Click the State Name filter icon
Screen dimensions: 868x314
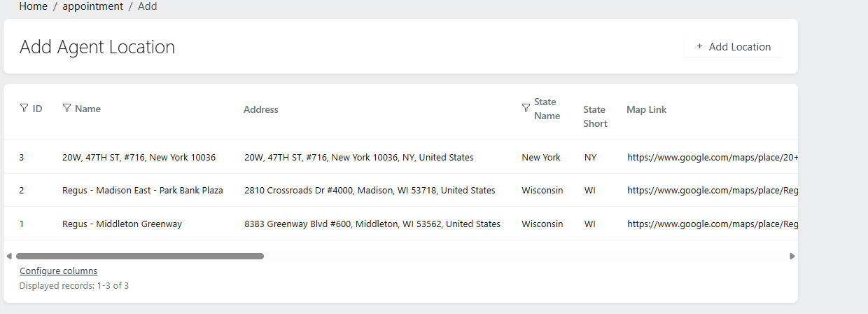[526, 109]
